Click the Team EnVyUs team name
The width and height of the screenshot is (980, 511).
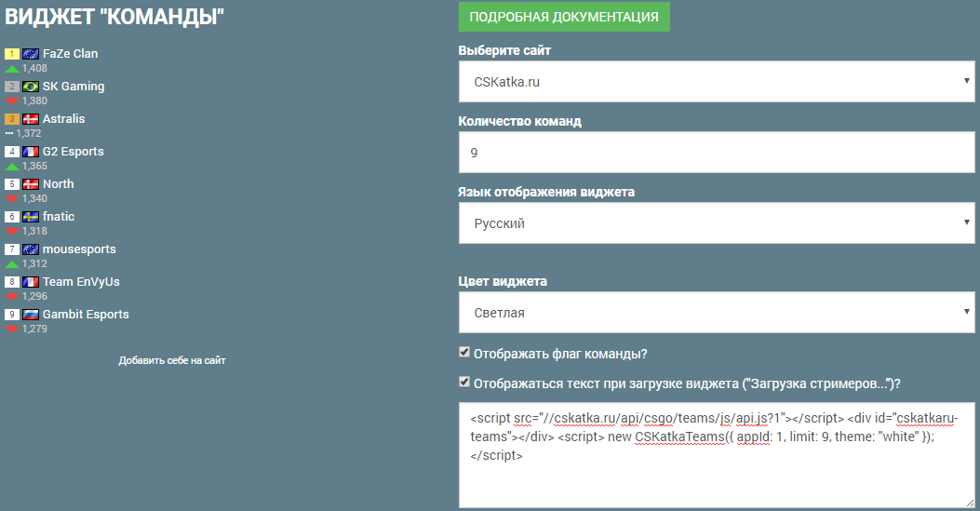(81, 282)
